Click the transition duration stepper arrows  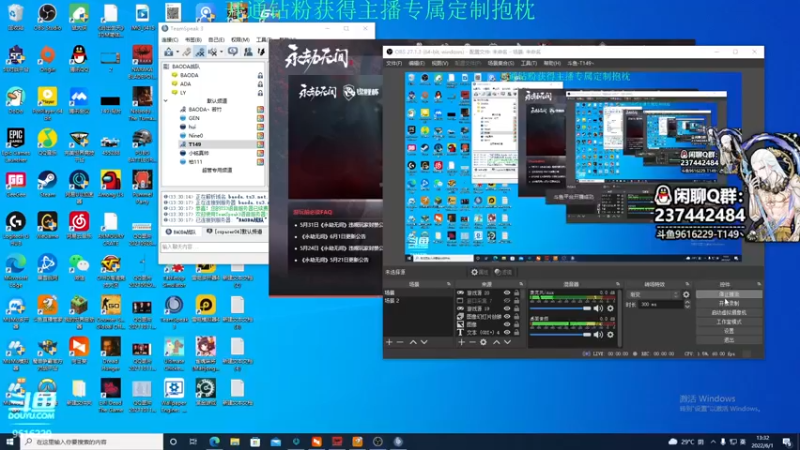[x=687, y=304]
